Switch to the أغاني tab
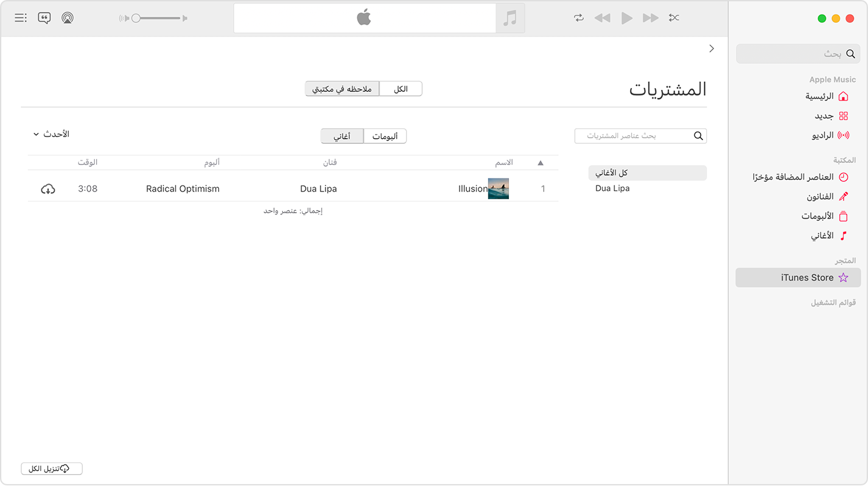The image size is (868, 486). tap(342, 136)
